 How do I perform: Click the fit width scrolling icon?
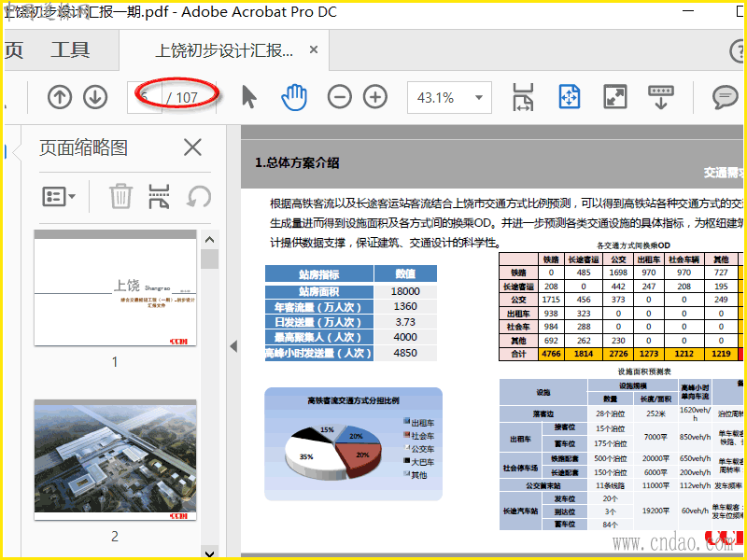(523, 98)
